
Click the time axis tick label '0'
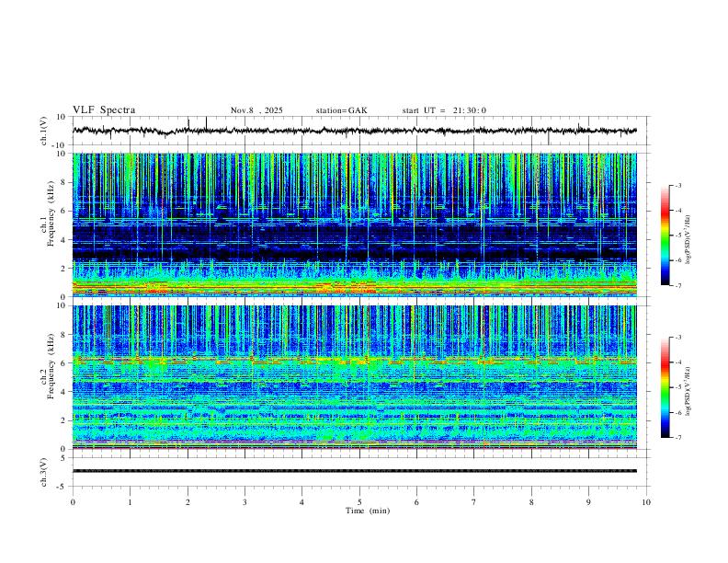pyautogui.click(x=73, y=502)
